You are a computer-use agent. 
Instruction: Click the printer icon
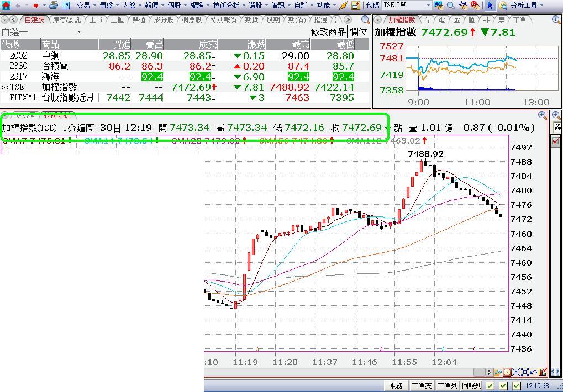54,6
